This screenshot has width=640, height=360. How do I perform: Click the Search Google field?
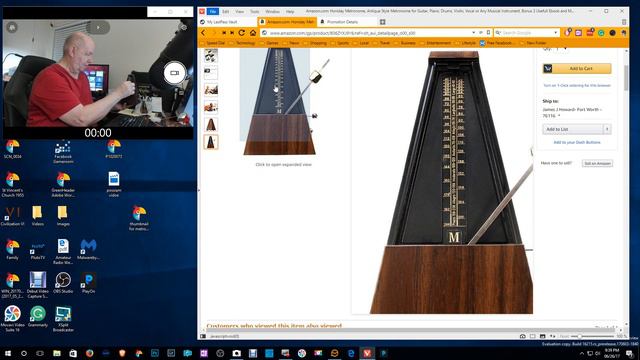(x=527, y=33)
